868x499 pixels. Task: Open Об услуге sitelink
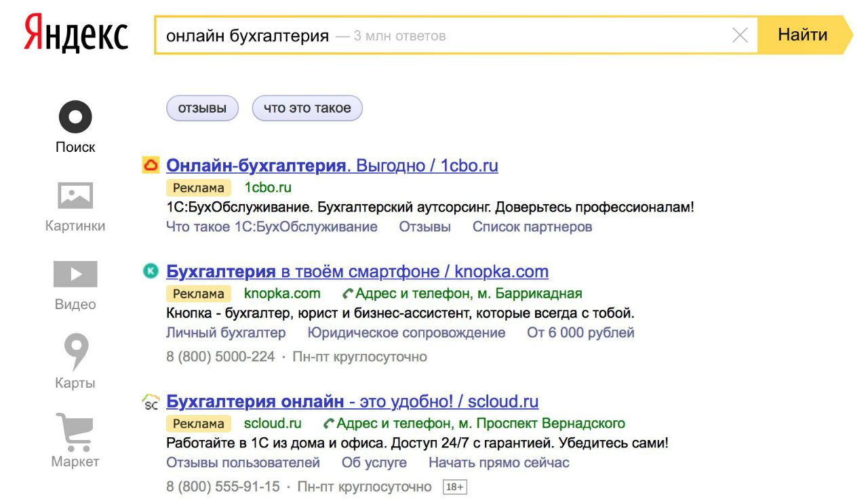point(374,463)
